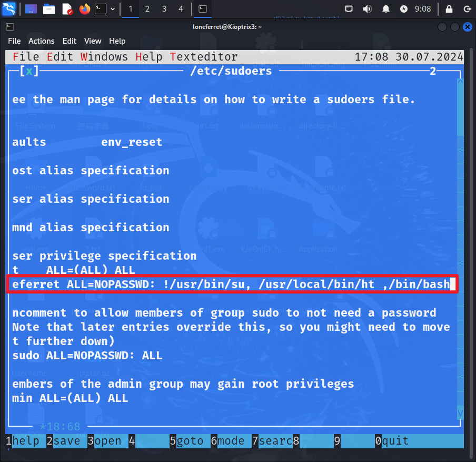Switch to virtual desktop 3 in the pager
476x462 pixels.
(x=165, y=9)
